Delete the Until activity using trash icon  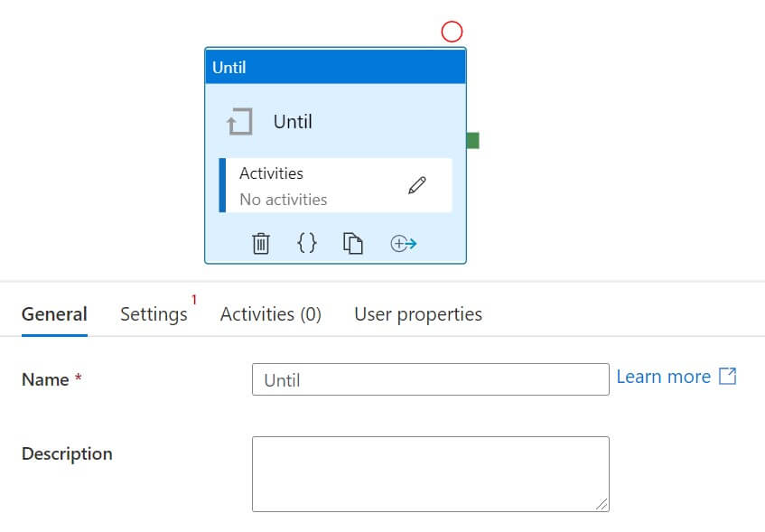click(x=261, y=243)
